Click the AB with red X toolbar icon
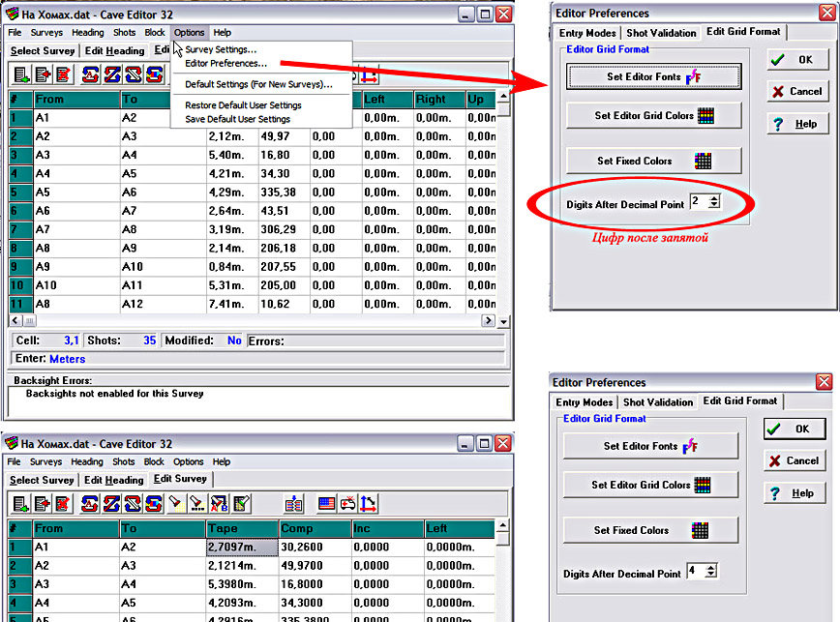 pos(220,503)
